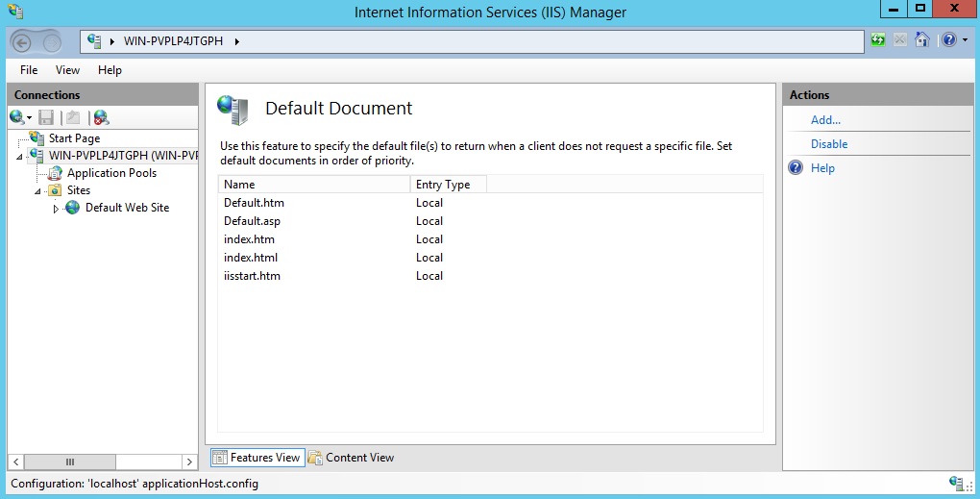980x499 pixels.
Task: Select Default Web Site in tree
Action: (128, 208)
